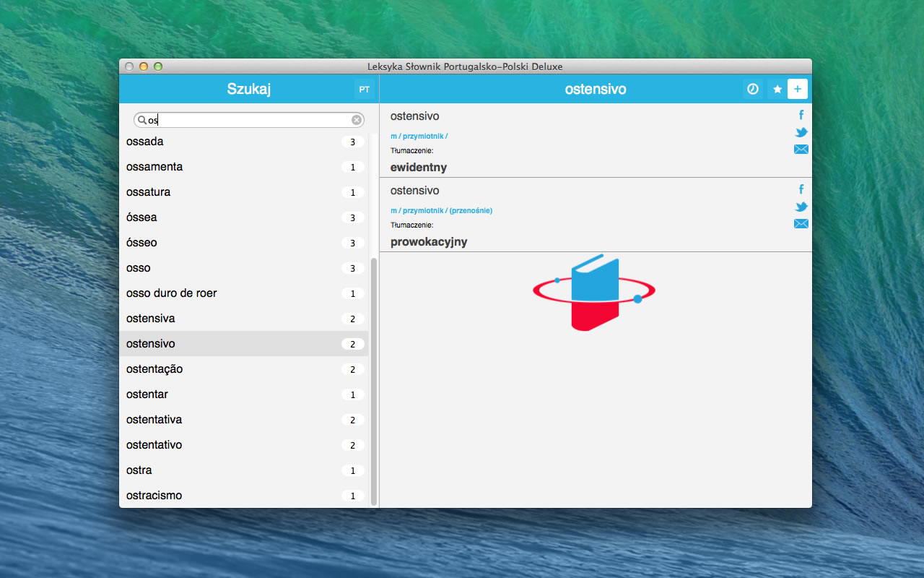Click translation 'ewidentny'
Image resolution: width=924 pixels, height=578 pixels.
(419, 168)
